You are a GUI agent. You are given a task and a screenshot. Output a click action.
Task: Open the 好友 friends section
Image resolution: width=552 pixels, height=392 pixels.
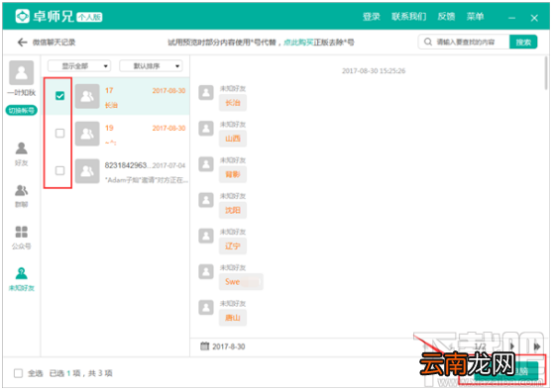22,154
